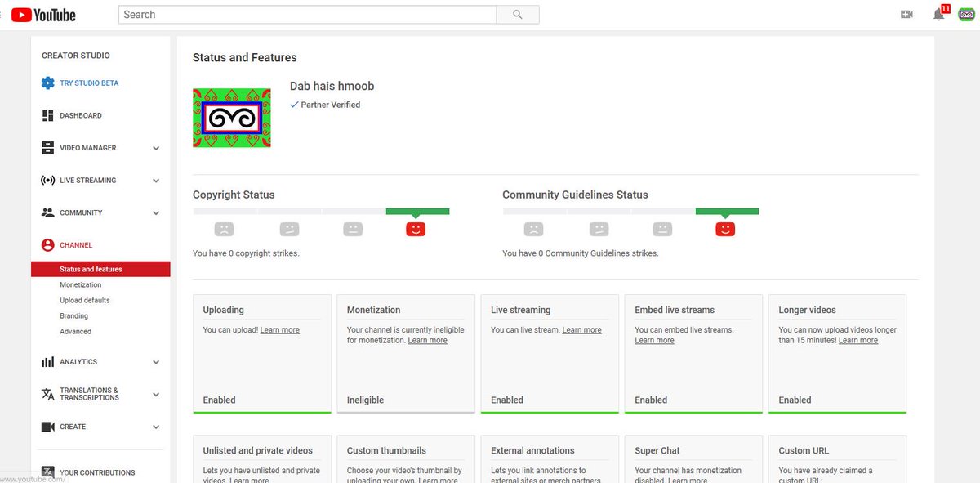The height and width of the screenshot is (483, 980).
Task: Expand the Community section
Action: [156, 213]
